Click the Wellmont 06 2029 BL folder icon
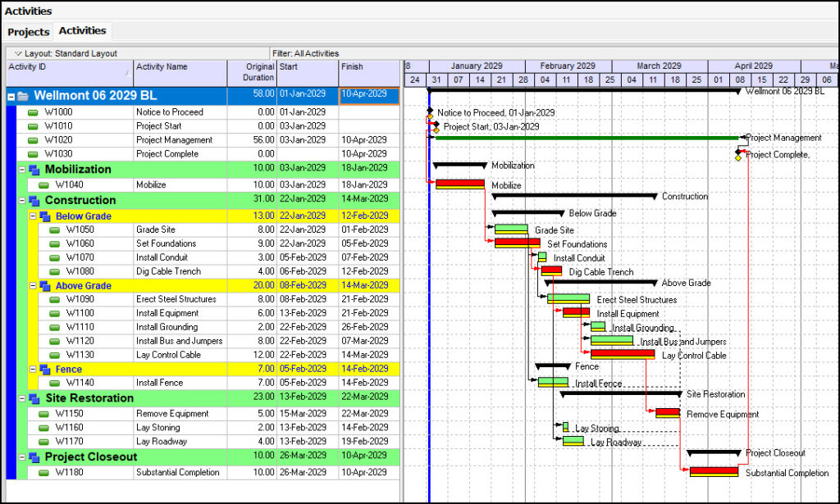This screenshot has width=840, height=504. click(22, 97)
